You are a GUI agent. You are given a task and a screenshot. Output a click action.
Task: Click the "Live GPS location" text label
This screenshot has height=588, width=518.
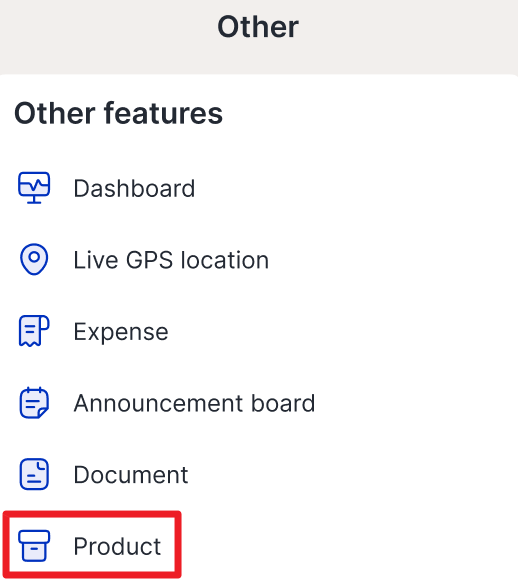[x=171, y=260]
